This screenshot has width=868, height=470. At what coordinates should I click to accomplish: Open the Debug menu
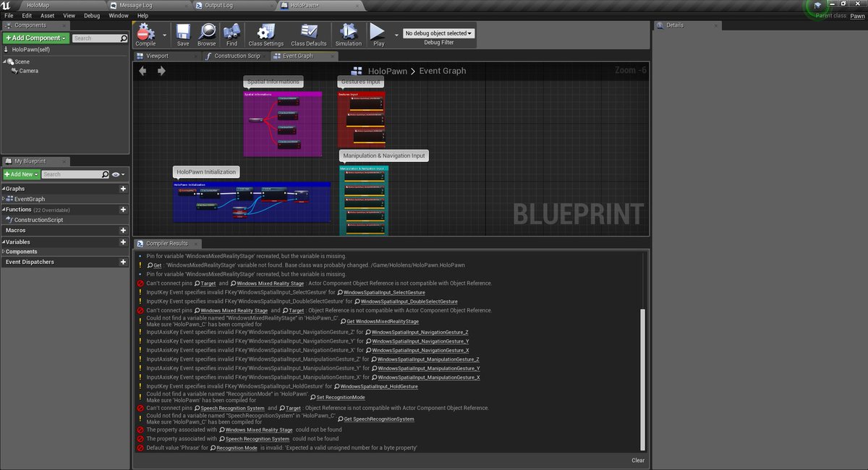tap(92, 15)
